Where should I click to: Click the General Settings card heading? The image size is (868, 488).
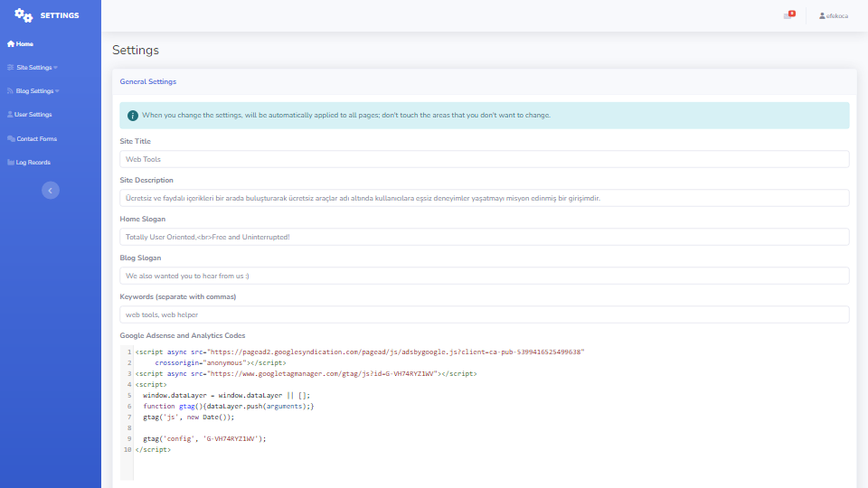point(147,81)
